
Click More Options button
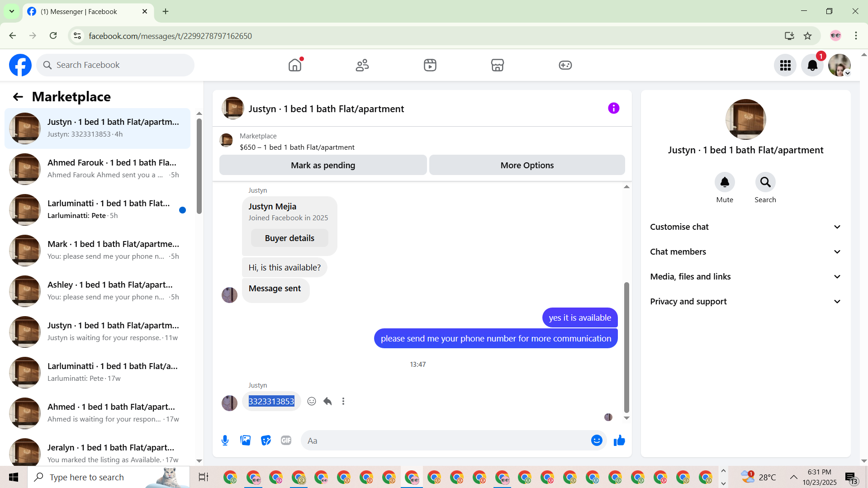[527, 165]
